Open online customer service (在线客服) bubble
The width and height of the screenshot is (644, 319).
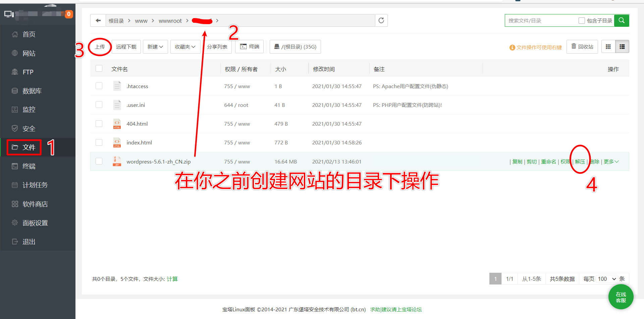click(621, 297)
